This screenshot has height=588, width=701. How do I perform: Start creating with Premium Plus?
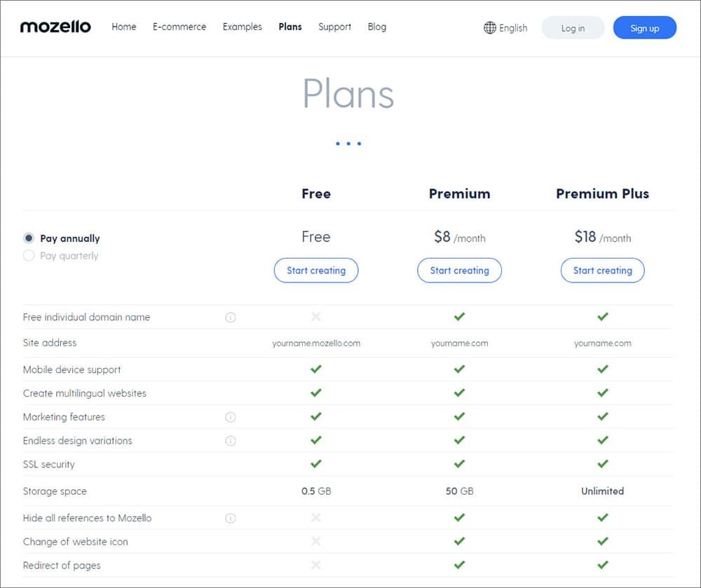[x=603, y=271]
